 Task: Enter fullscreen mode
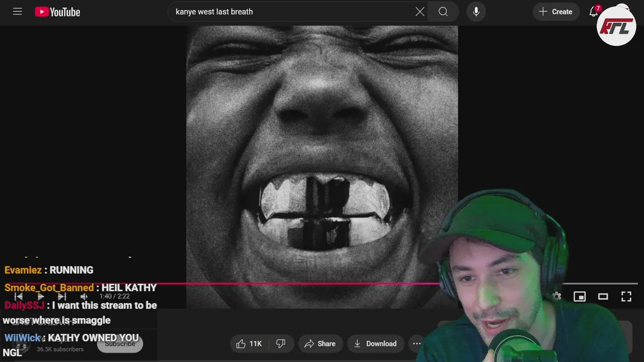(626, 297)
